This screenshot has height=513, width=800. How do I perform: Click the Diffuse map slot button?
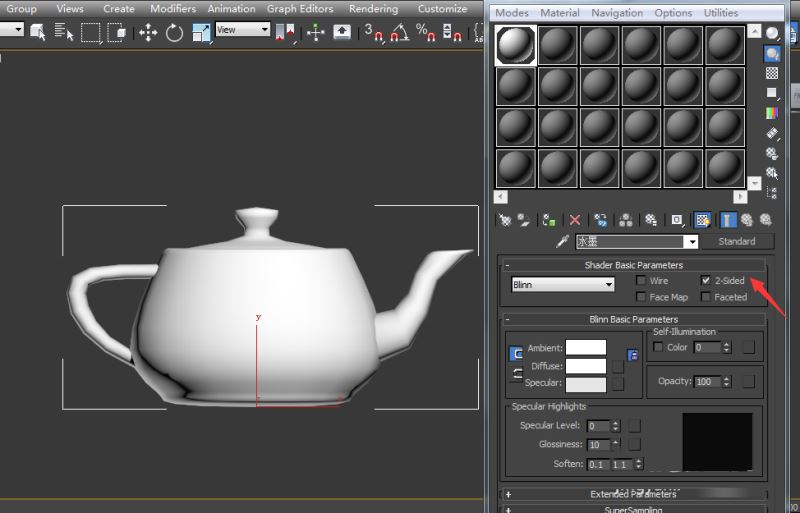click(618, 366)
